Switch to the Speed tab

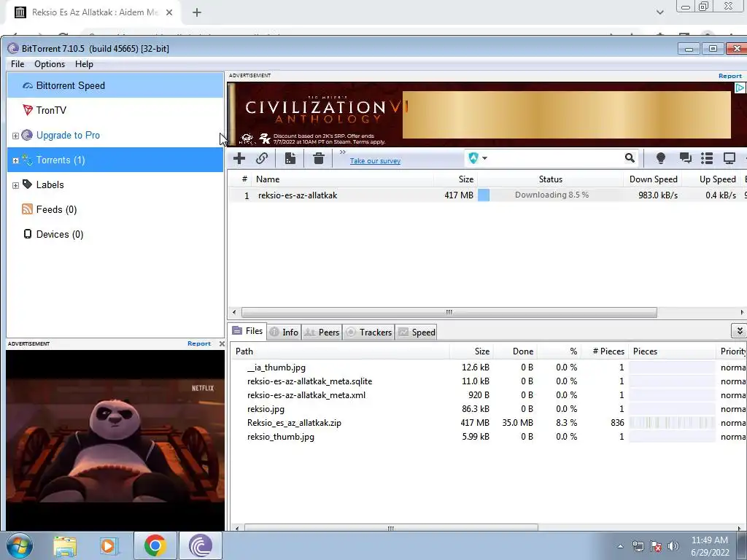(x=417, y=332)
